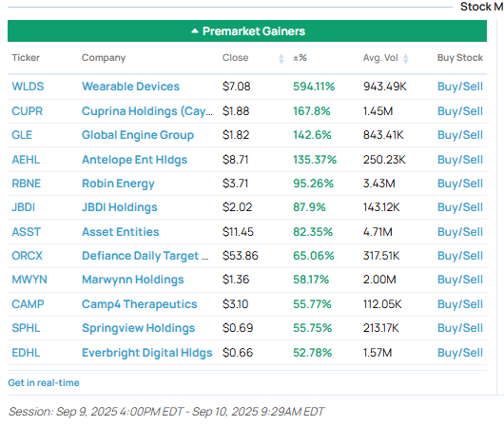The width and height of the screenshot is (504, 426).
Task: Sort table by Avg. Vol arrows
Action: pos(406,59)
